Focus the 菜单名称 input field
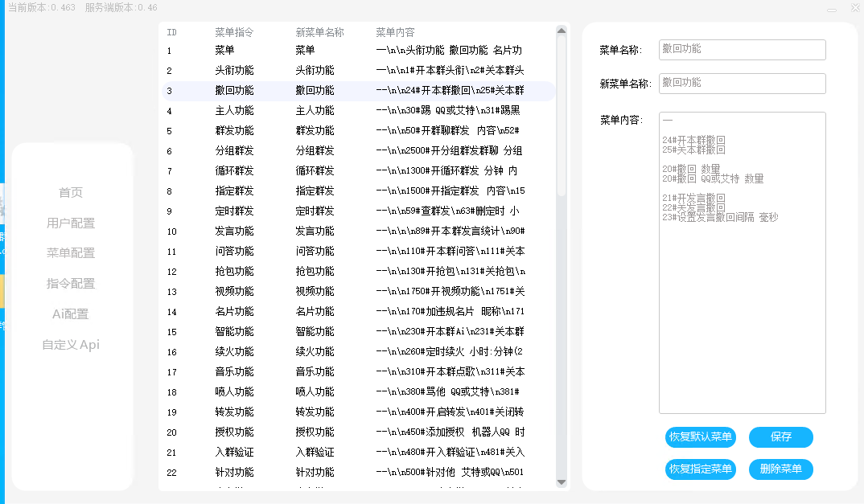Viewport: 864px width, 504px height. (743, 50)
